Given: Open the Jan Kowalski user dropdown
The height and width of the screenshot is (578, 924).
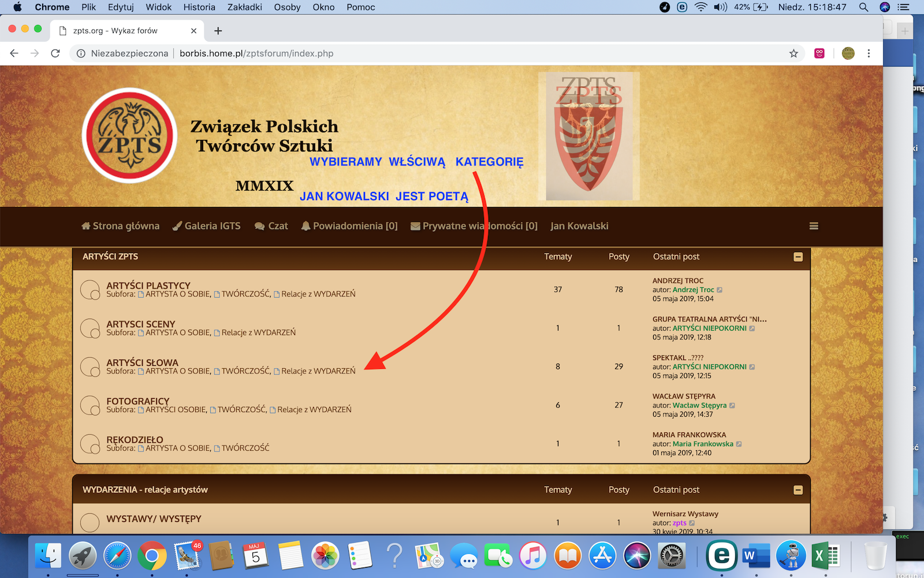Looking at the screenshot, I should 579,226.
